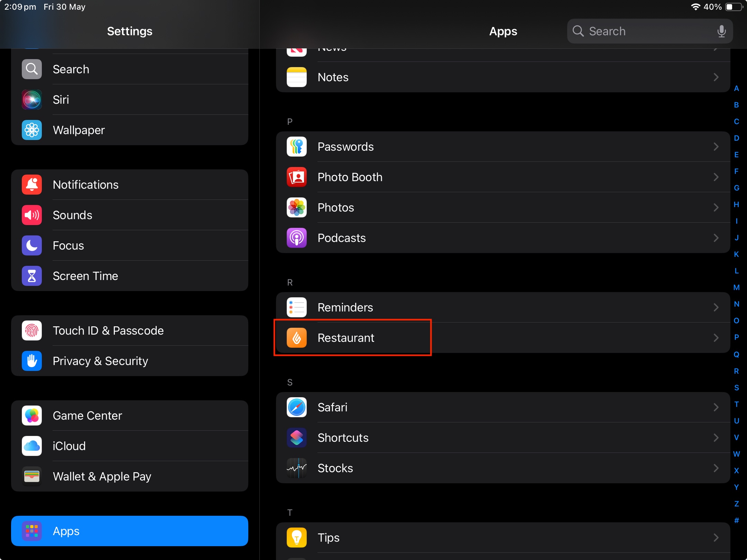747x560 pixels.
Task: Open Privacy & Security settings
Action: (x=130, y=361)
